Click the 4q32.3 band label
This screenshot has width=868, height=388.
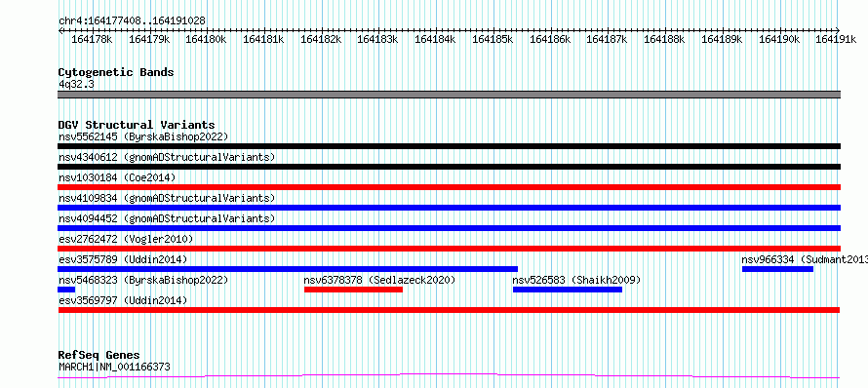pos(76,84)
